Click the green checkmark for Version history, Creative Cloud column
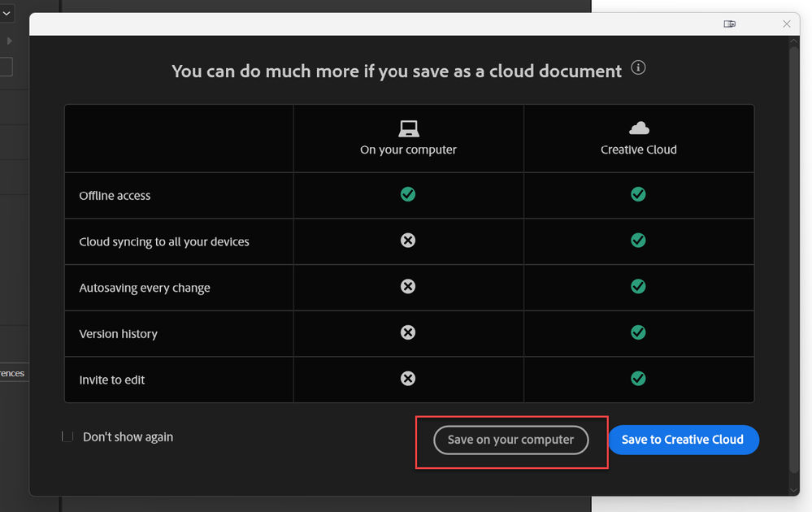The height and width of the screenshot is (512, 812). [639, 332]
